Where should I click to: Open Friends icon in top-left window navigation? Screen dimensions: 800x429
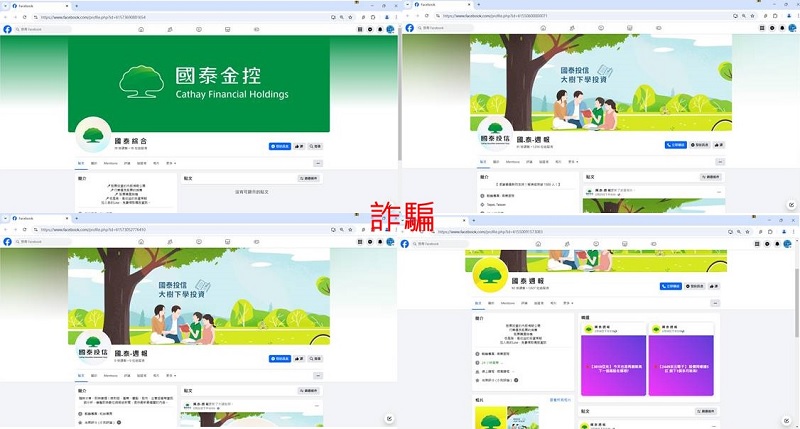170,29
